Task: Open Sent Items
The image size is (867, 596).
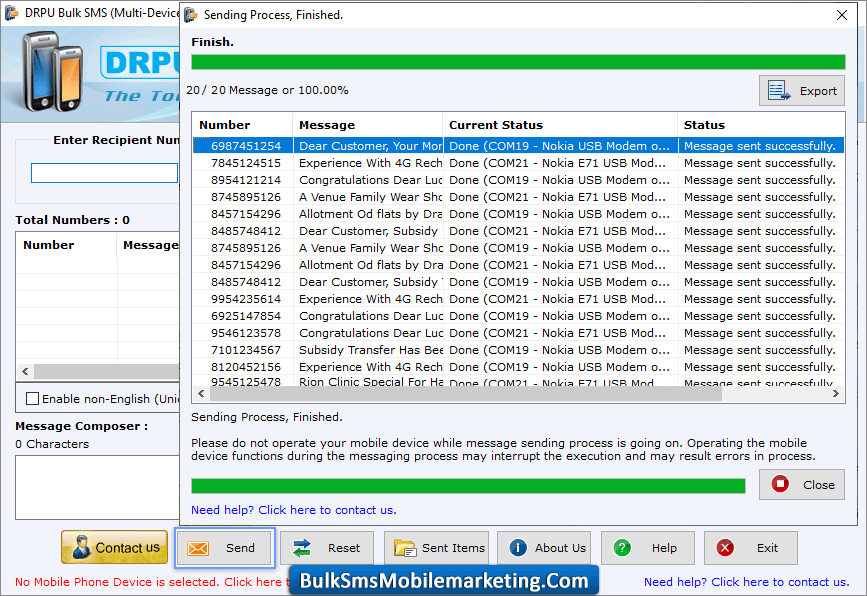Action: [436, 548]
